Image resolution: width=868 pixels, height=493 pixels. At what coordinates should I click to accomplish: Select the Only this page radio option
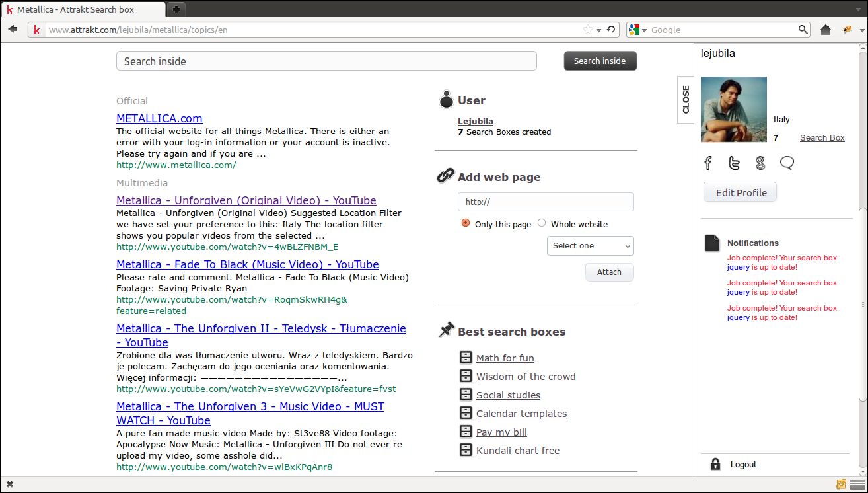466,223
